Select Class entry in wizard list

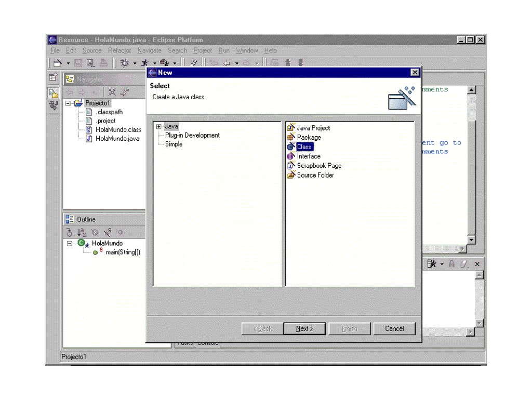tap(304, 147)
